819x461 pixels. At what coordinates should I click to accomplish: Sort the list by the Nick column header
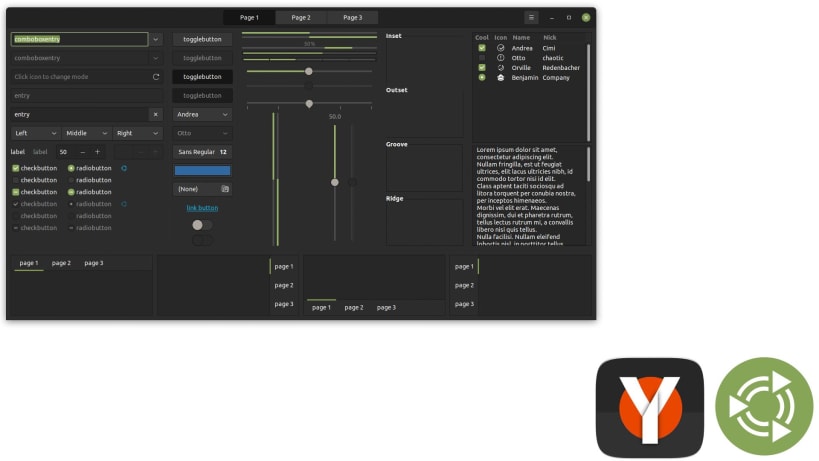click(549, 38)
